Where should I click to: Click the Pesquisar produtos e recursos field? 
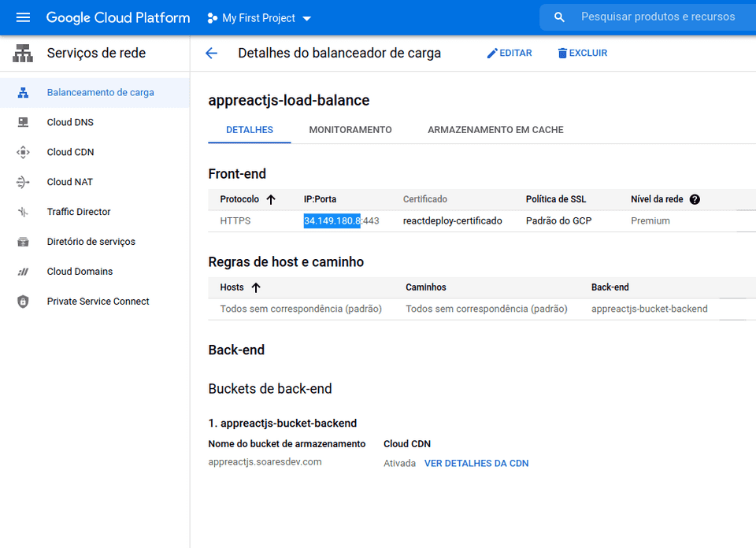tap(658, 17)
